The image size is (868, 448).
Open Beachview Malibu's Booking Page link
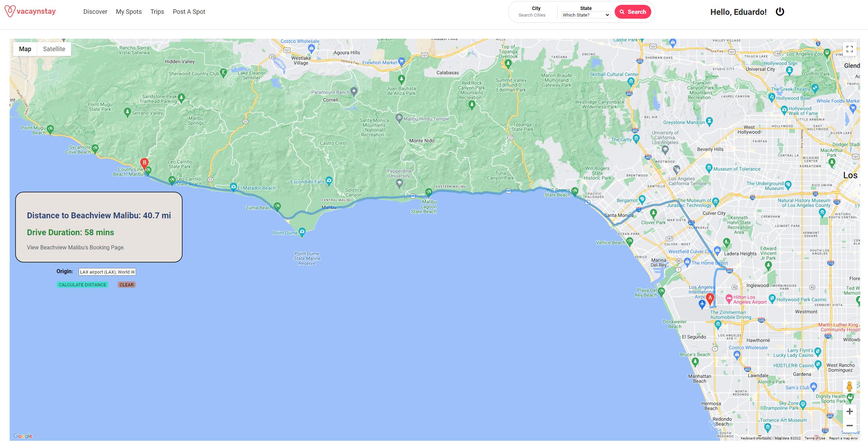click(x=76, y=247)
